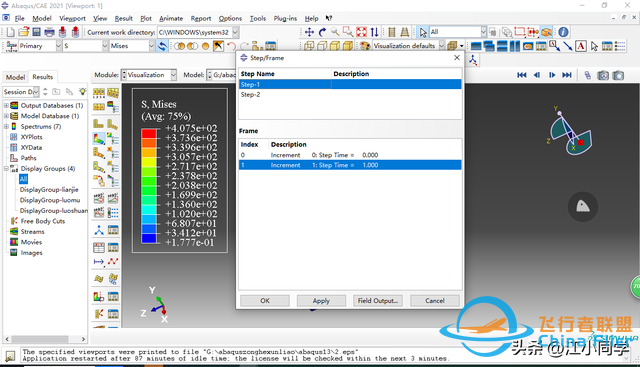
Task: Click the Auto-Fit View icon
Action: (x=362, y=32)
